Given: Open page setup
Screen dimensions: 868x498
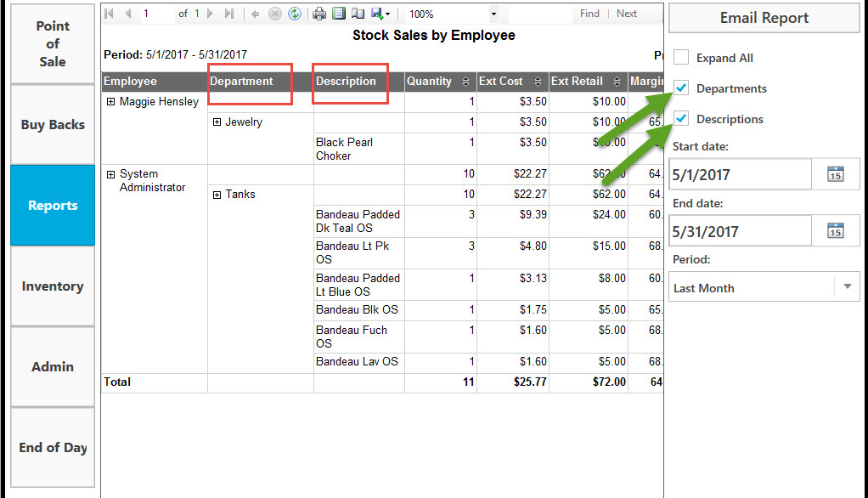Looking at the screenshot, I should point(358,14).
